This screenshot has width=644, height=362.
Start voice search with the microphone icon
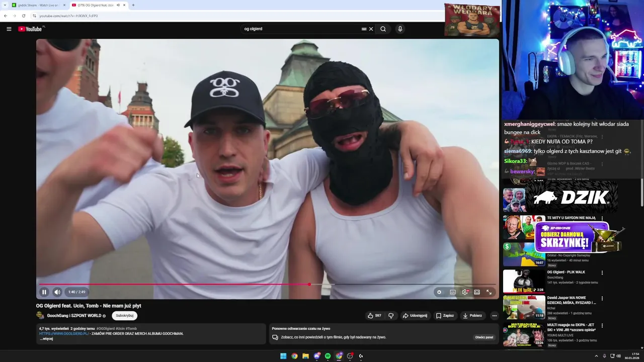coord(400,29)
